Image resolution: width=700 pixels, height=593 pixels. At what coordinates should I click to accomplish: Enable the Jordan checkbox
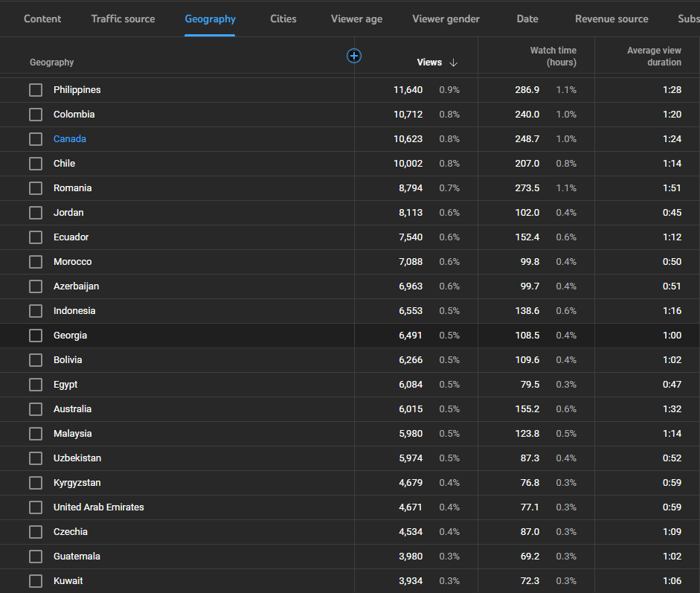pos(36,213)
